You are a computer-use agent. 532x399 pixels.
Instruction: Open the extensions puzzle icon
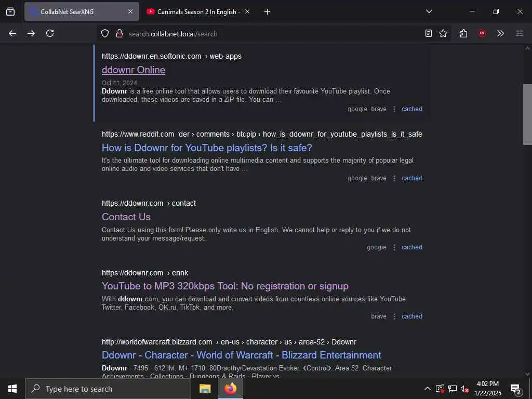point(463,33)
